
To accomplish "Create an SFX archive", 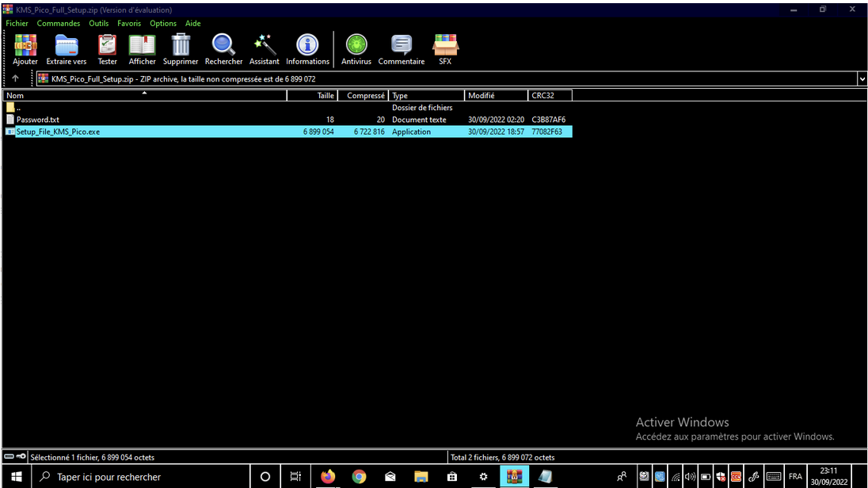I will (445, 49).
